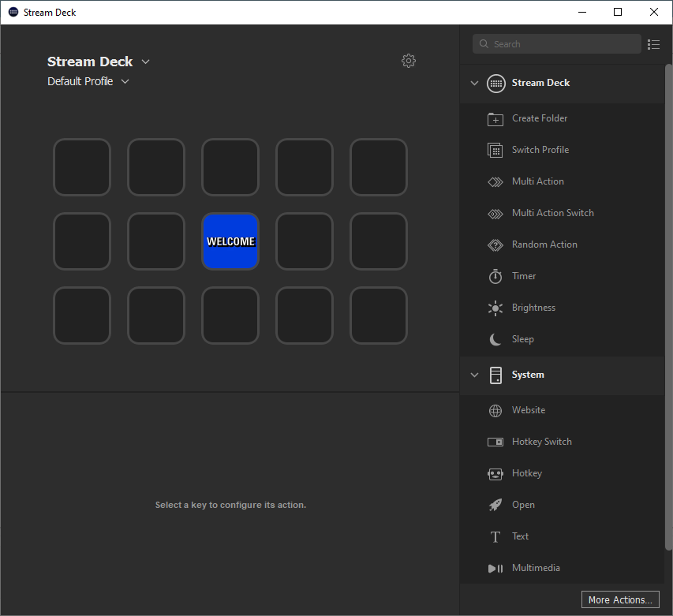This screenshot has height=616, width=673.
Task: Click the actions list vertical scrollbar
Action: [668, 307]
